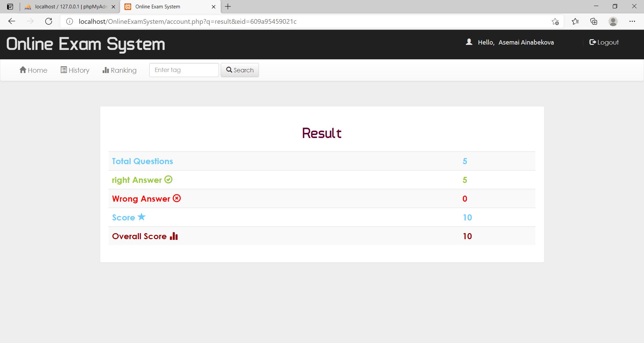Click the Result heading
Viewport: 644px width, 343px height.
click(322, 133)
